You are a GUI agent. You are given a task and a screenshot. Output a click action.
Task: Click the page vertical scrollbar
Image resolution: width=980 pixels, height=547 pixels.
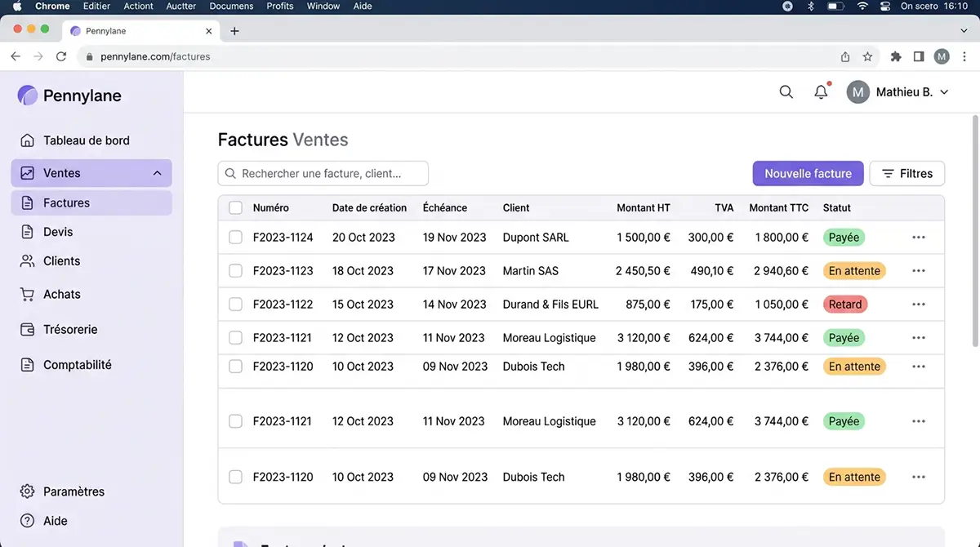point(975,231)
